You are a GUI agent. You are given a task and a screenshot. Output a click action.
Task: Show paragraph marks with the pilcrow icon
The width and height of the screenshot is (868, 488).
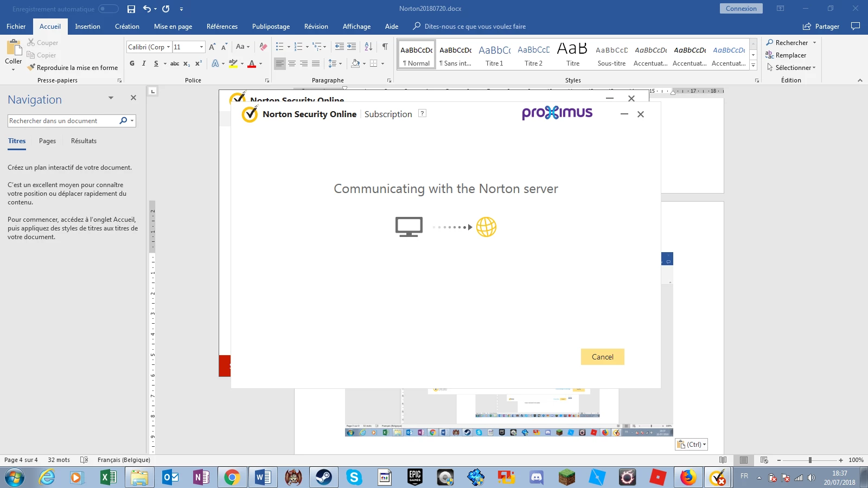click(385, 47)
